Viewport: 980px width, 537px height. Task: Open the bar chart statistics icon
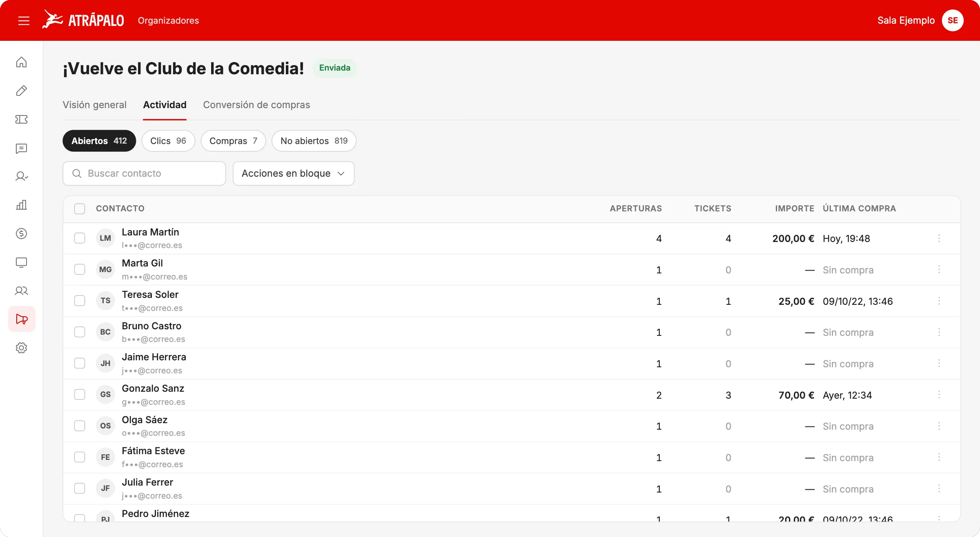coord(21,205)
